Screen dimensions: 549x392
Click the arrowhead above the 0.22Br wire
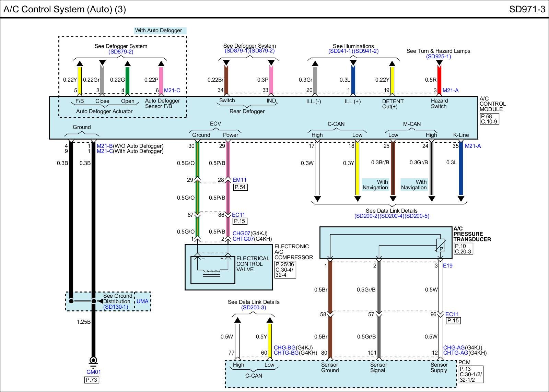tap(226, 63)
